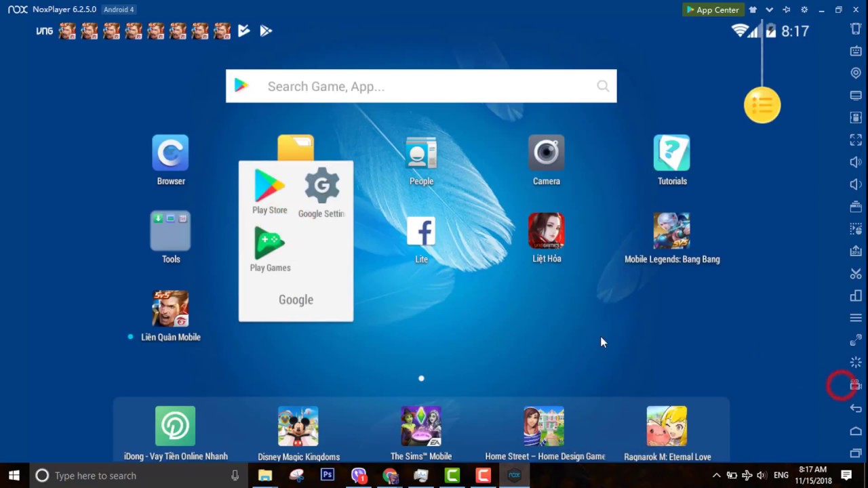Click Nox window resize arrows icon
Image resolution: width=868 pixels, height=488 pixels.
coord(856,340)
